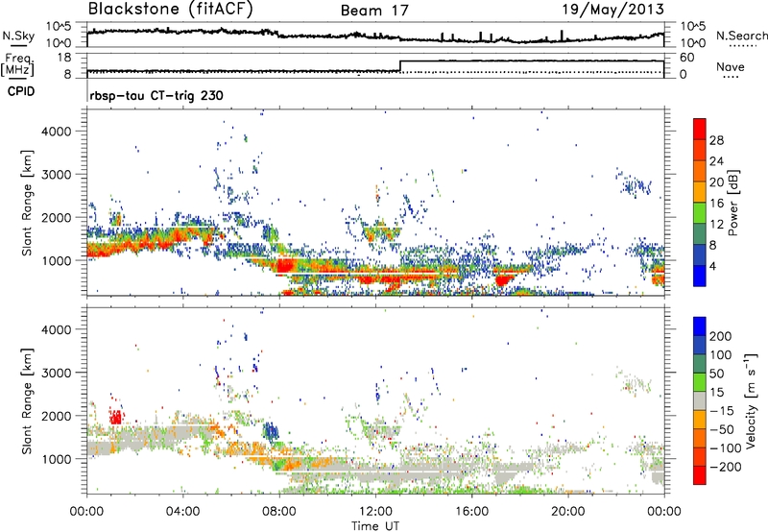
Task: Click the 'CPID' row label
Action: click(21, 91)
